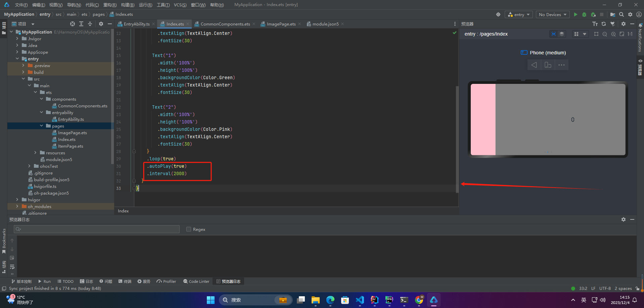Open the entry run configuration dropdown

tap(519, 14)
